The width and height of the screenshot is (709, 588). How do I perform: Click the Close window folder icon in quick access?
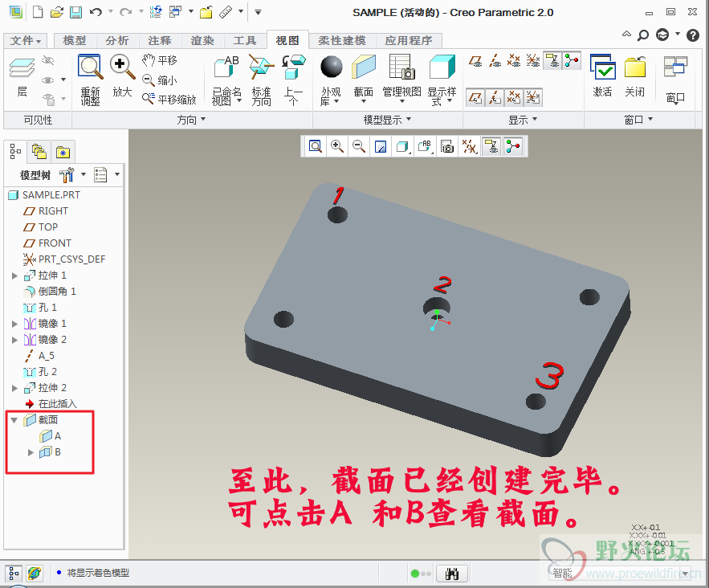[206, 12]
